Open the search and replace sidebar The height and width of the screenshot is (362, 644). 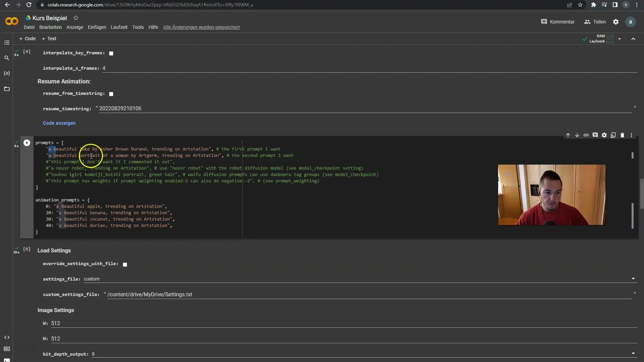[7, 58]
